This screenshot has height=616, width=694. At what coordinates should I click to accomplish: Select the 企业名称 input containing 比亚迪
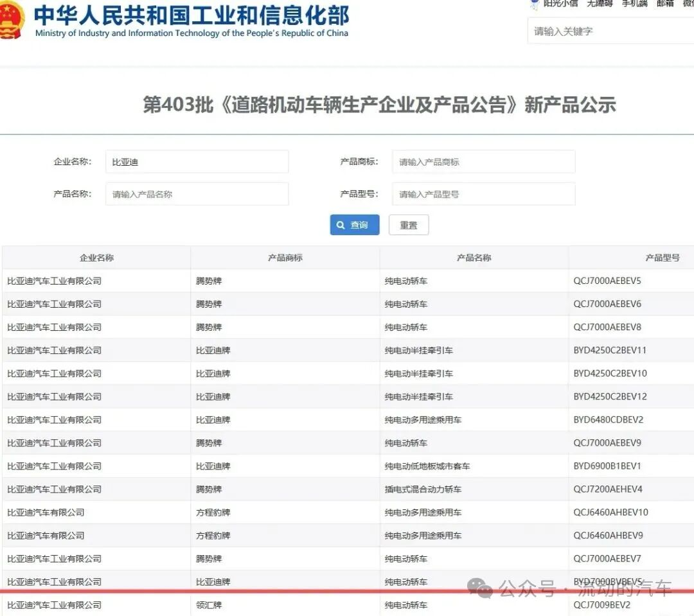click(x=197, y=161)
